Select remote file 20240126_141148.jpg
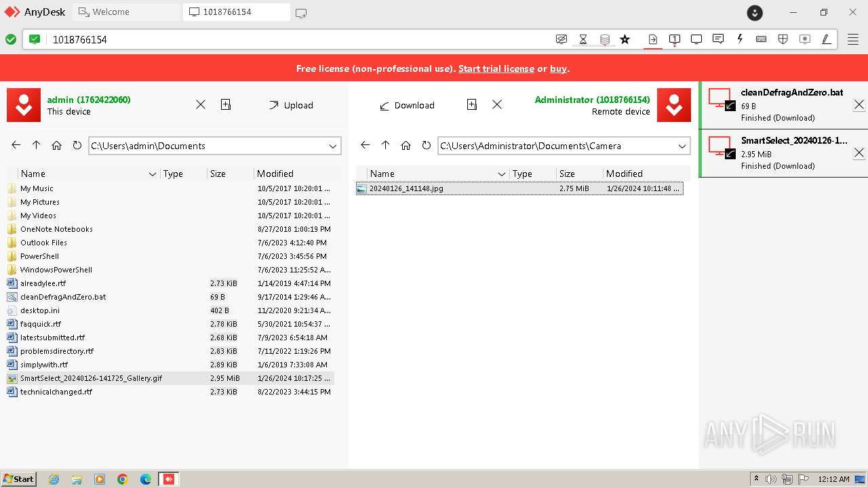This screenshot has width=868, height=488. point(519,188)
